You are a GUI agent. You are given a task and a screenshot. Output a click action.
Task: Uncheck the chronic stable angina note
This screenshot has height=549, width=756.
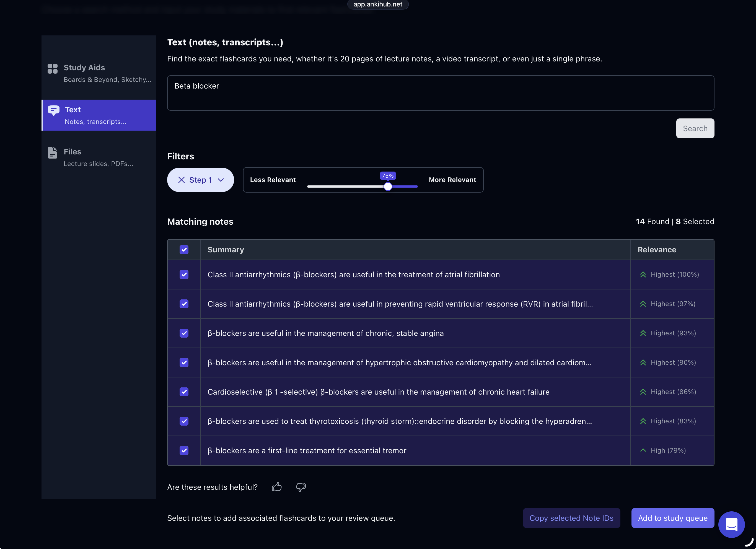point(184,333)
